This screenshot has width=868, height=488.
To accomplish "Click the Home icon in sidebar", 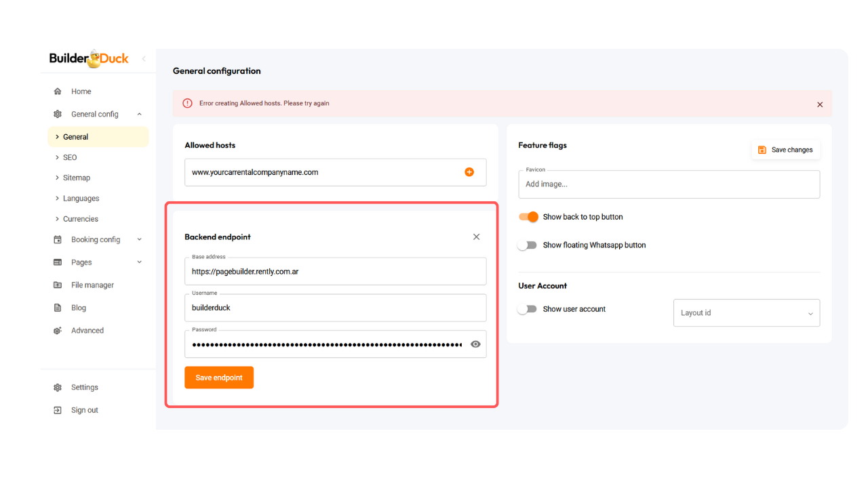I will point(58,91).
